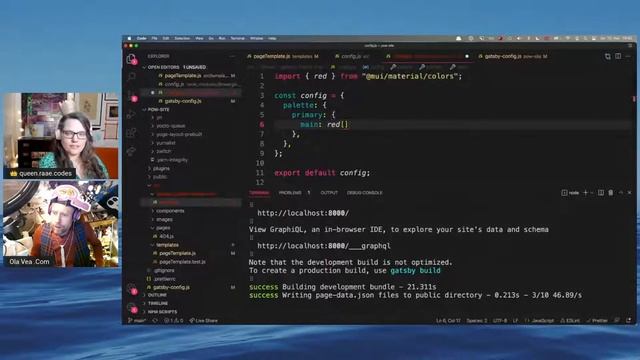Switch to the pageTemplate.js editor tab
640x360 pixels.
[283, 56]
